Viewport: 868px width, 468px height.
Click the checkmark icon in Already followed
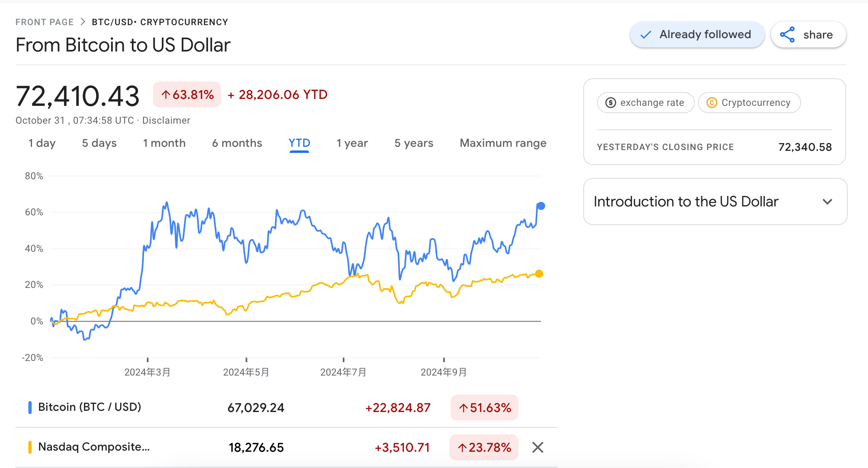(646, 35)
